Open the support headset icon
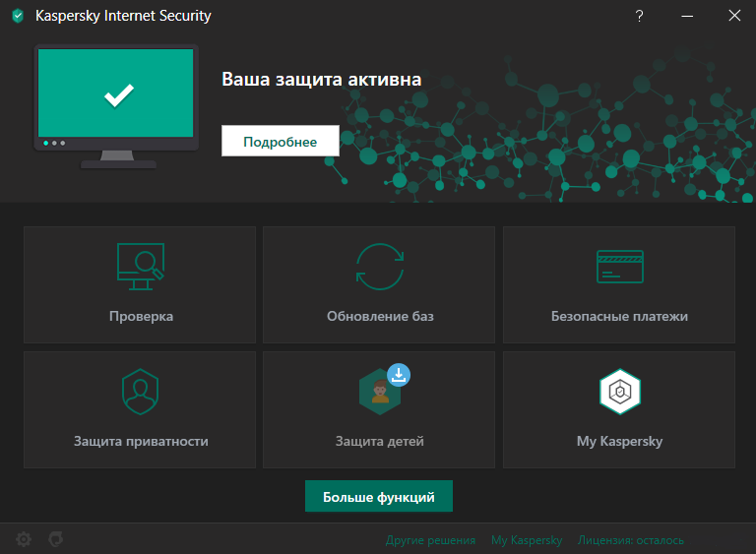756x554 pixels. [56, 539]
